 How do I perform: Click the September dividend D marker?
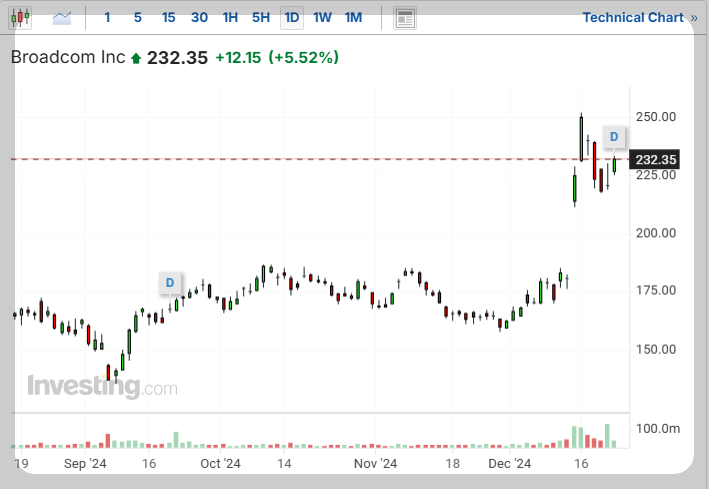click(170, 283)
